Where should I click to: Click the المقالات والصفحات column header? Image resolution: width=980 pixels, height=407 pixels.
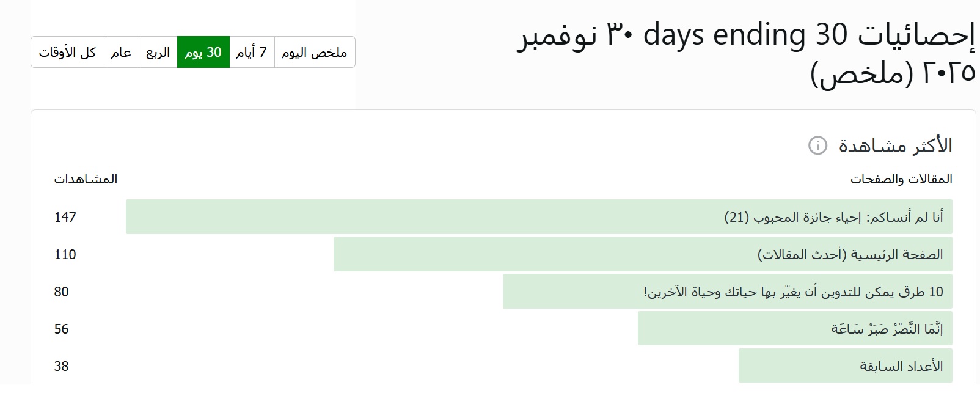[x=901, y=179]
